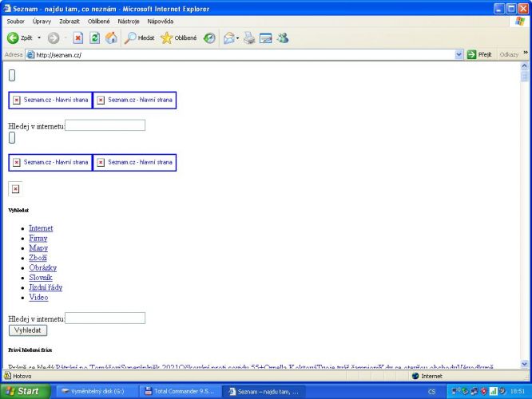Open the Firmy link
This screenshot has width=532, height=399.
[38, 238]
